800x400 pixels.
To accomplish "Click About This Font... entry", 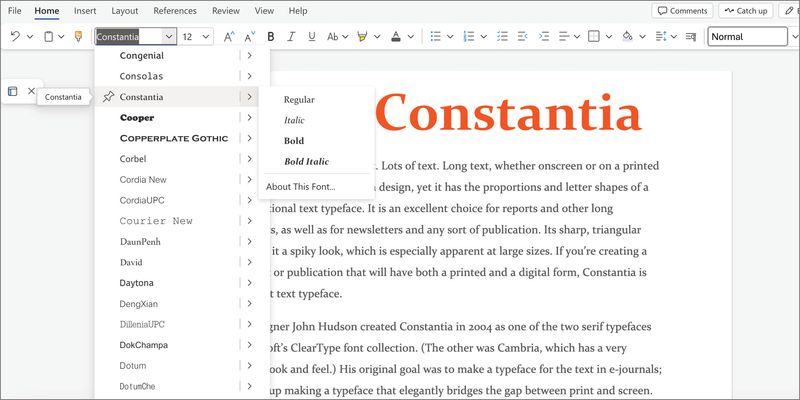I will pos(301,186).
